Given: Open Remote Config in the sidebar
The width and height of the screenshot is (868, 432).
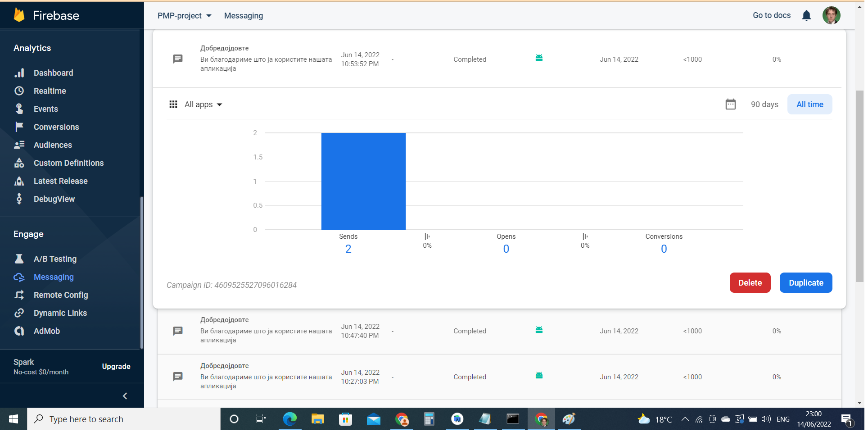Looking at the screenshot, I should pos(61,295).
